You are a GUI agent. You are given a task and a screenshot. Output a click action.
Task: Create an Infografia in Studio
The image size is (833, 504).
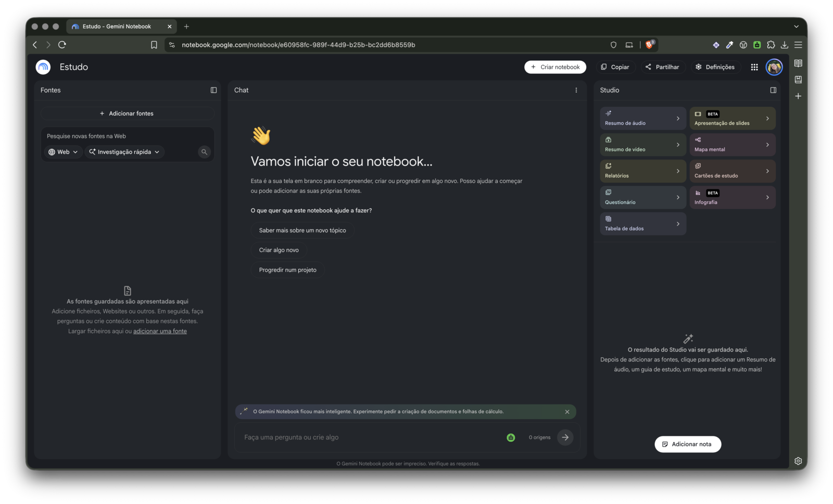tap(733, 197)
